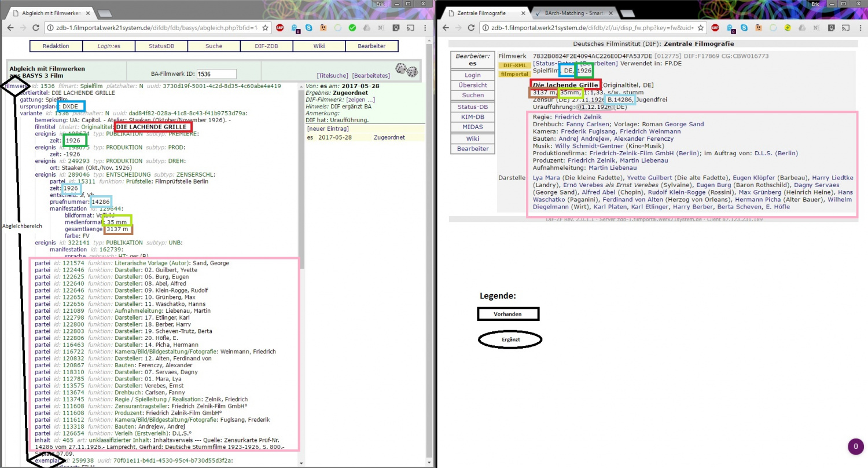Open the Skype extension in the Abgleich window
This screenshot has height=468, width=868.
[309, 27]
